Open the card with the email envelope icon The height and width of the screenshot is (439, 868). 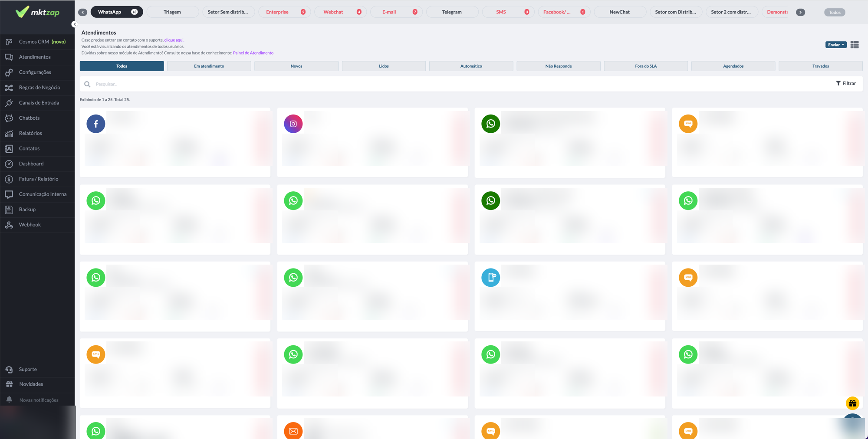(372, 427)
